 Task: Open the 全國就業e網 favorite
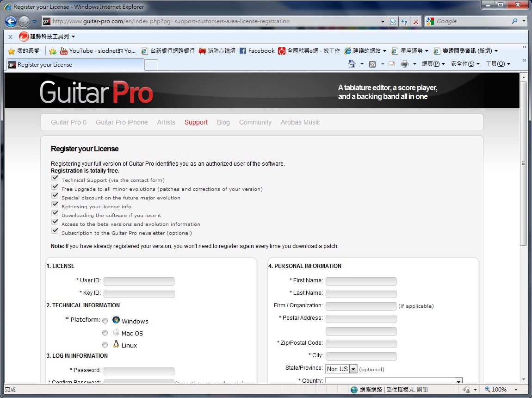[x=309, y=51]
